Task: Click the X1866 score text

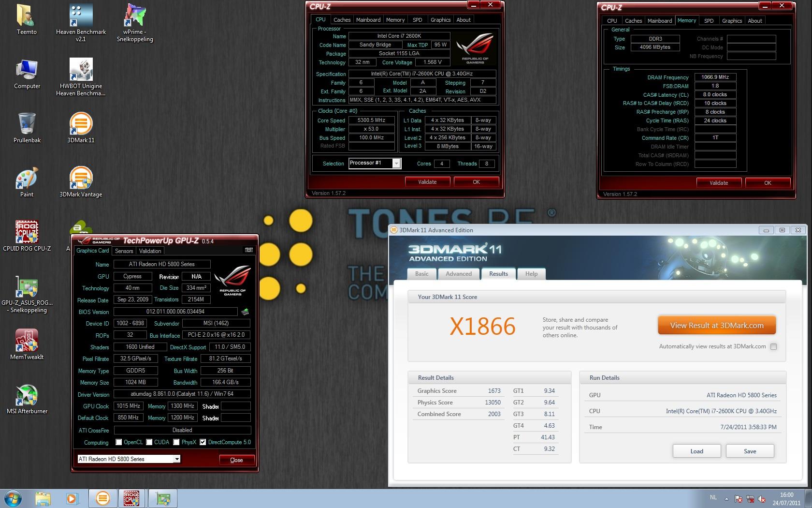Action: tap(482, 327)
